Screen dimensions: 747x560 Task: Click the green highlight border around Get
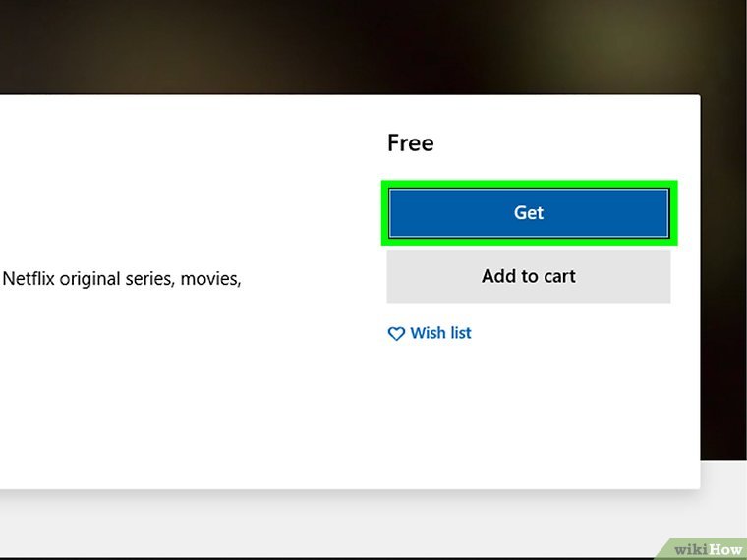pos(529,184)
